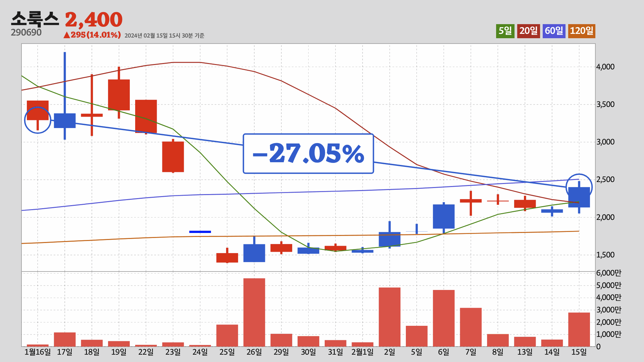Select the 60일 moving average legend
This screenshot has height=362, width=644.
click(554, 31)
